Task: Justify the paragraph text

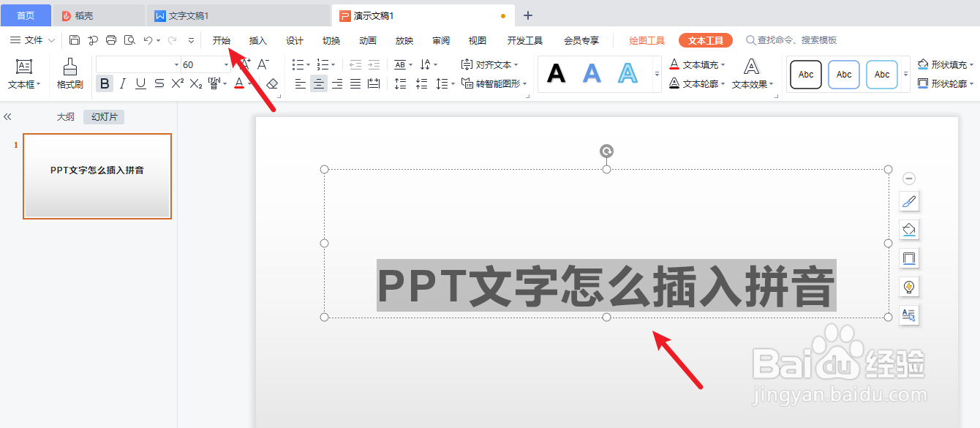Action: tap(355, 84)
